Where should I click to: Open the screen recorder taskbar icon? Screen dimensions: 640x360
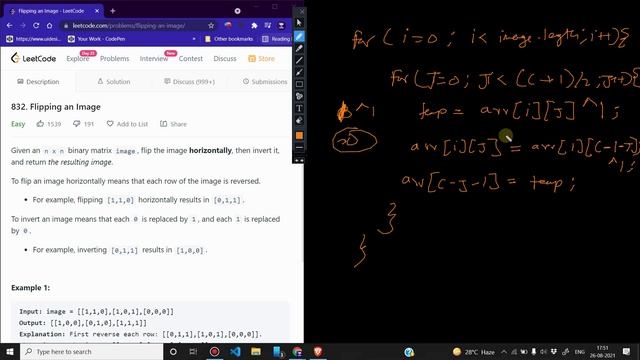(x=214, y=351)
